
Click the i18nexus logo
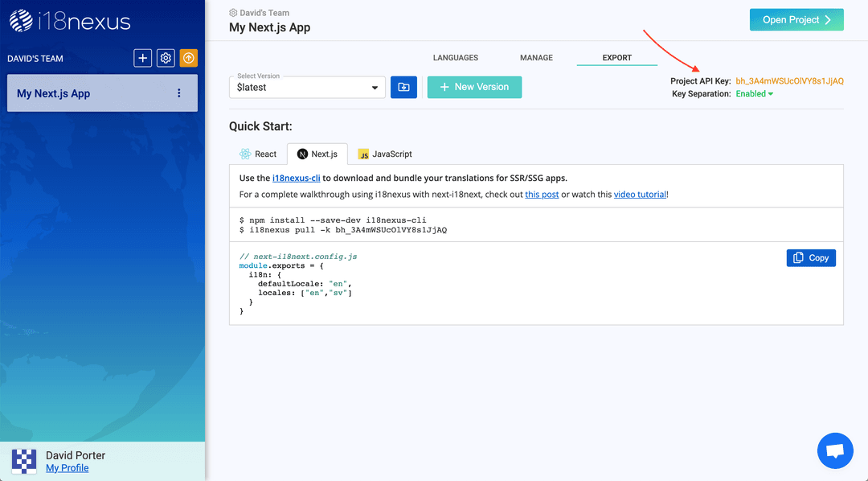pyautogui.click(x=68, y=22)
